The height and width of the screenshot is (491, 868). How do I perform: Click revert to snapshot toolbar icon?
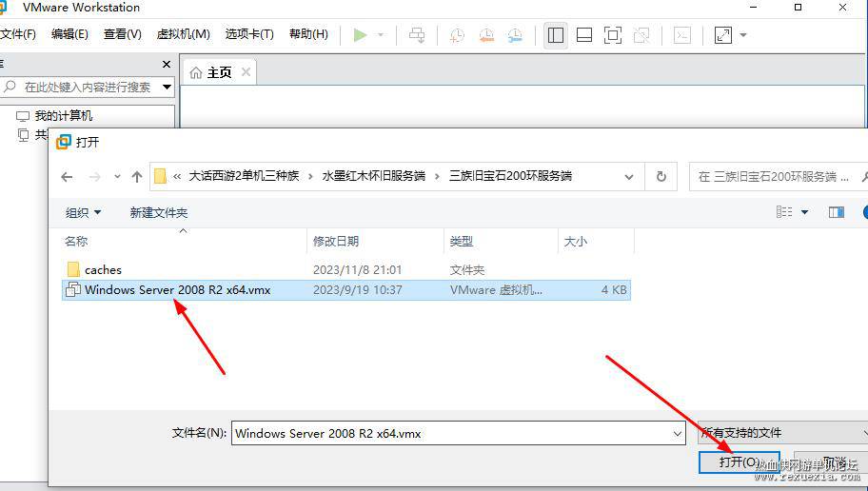[486, 35]
